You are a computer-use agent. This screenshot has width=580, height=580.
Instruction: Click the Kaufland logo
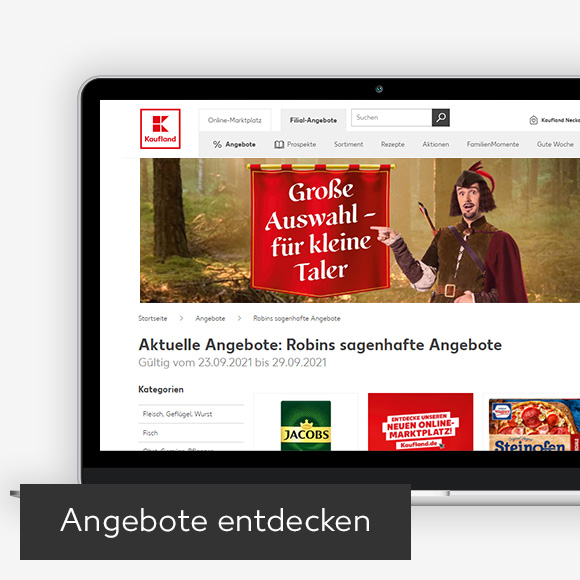click(160, 129)
